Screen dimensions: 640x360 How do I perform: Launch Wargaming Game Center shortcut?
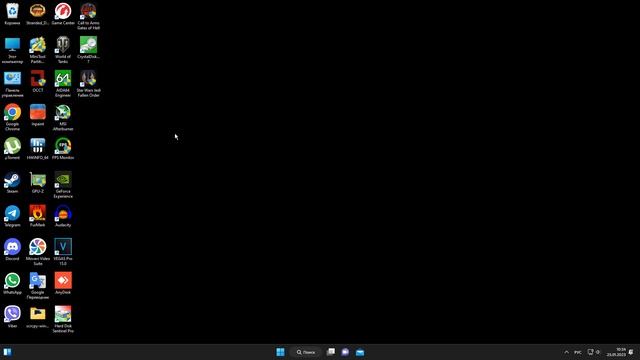[63, 14]
